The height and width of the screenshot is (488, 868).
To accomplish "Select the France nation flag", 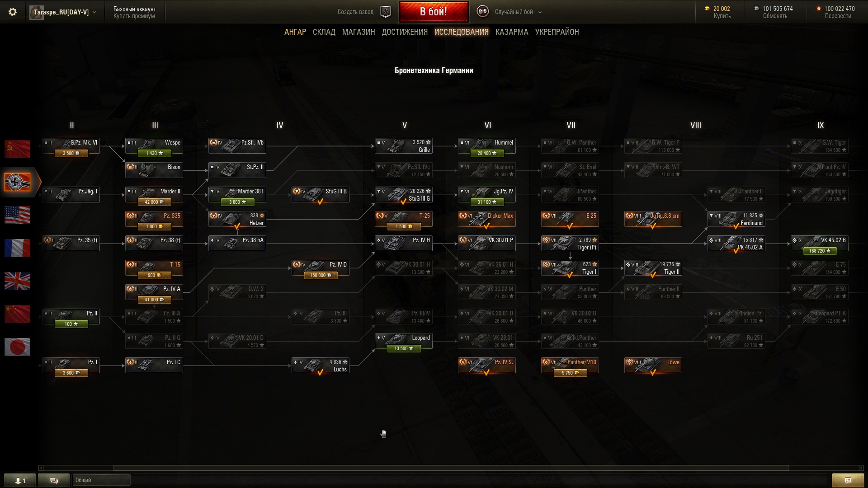I will tap(17, 248).
